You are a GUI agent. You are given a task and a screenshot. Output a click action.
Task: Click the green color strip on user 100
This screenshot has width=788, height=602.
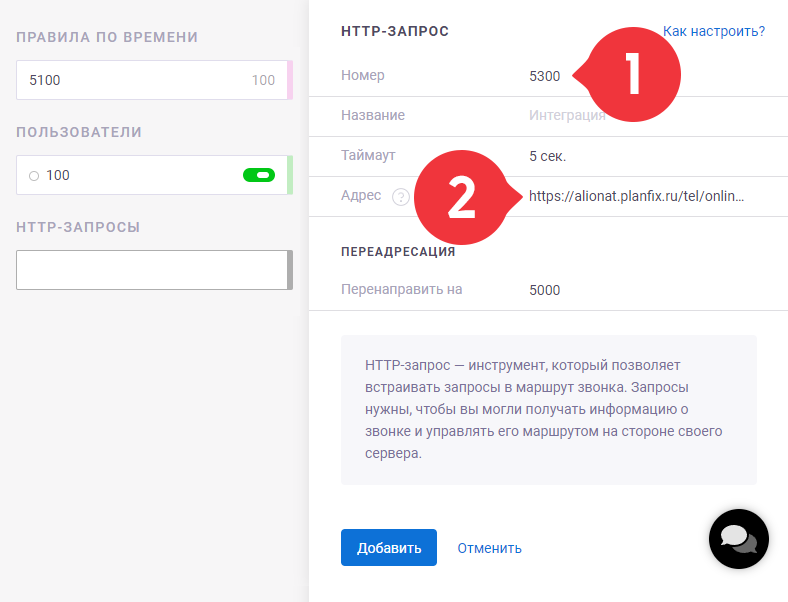coord(290,175)
